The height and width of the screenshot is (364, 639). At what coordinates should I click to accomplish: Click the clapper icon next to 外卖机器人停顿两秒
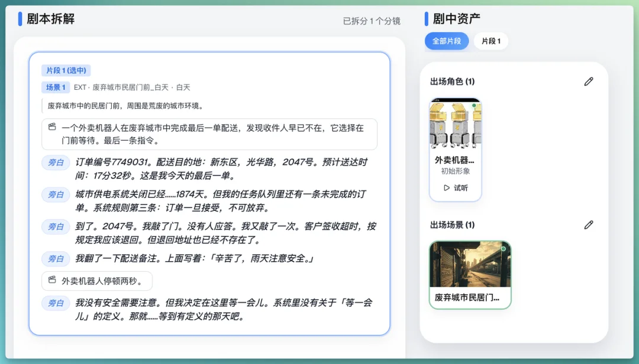(51, 280)
